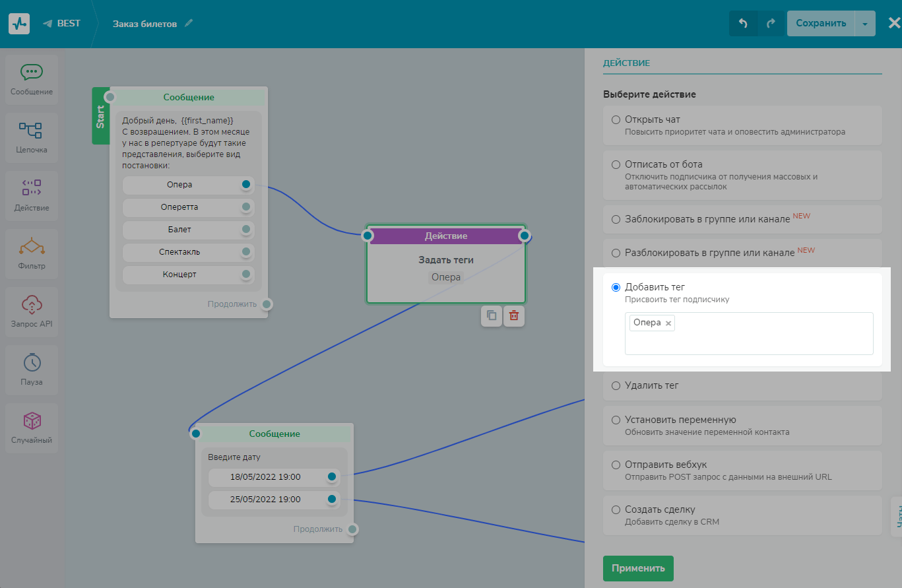The width and height of the screenshot is (902, 588).
Task: Select the API request (Запрос API) icon
Action: coord(31,305)
